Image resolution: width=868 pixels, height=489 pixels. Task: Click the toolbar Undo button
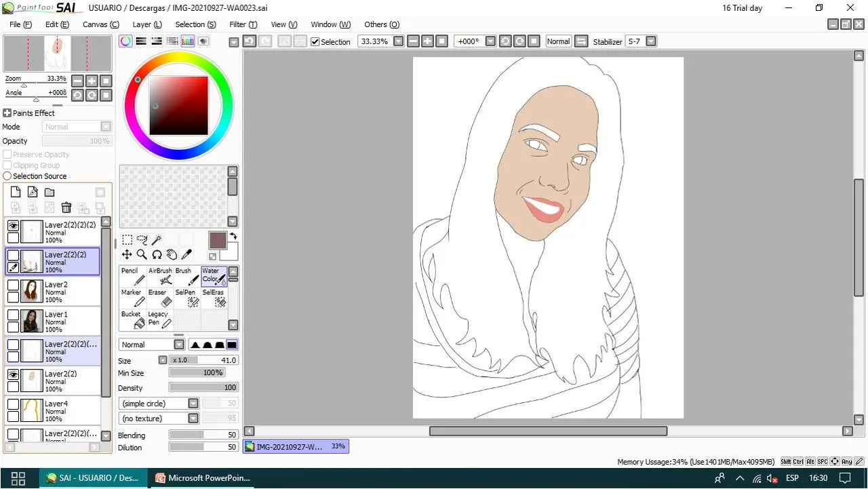coord(249,41)
